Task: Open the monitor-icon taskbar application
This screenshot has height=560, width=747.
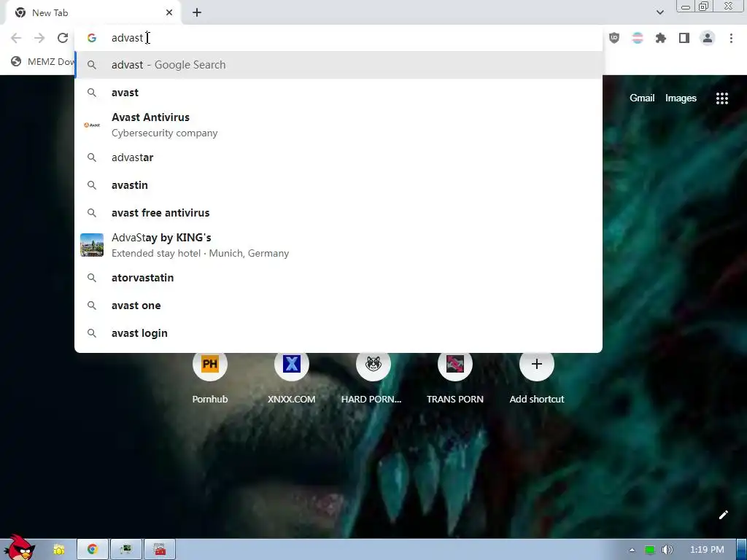Action: click(125, 550)
